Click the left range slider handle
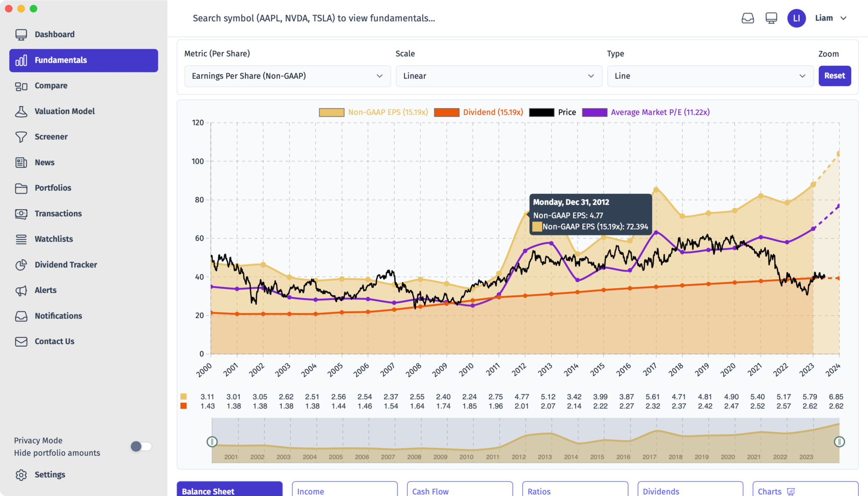Screen dimensions: 868x496 [x=212, y=442]
